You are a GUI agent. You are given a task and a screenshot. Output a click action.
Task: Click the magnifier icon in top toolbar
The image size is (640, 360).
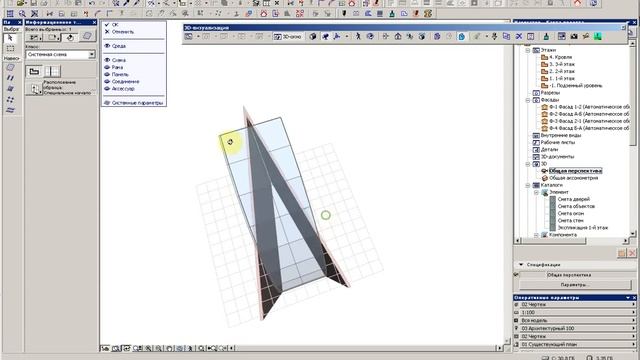click(x=22, y=14)
